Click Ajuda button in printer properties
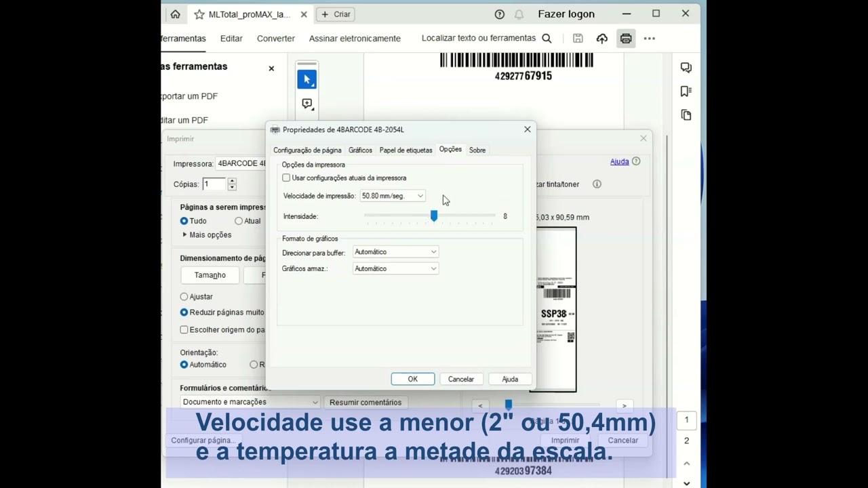Viewport: 868px width, 488px height. tap(510, 379)
